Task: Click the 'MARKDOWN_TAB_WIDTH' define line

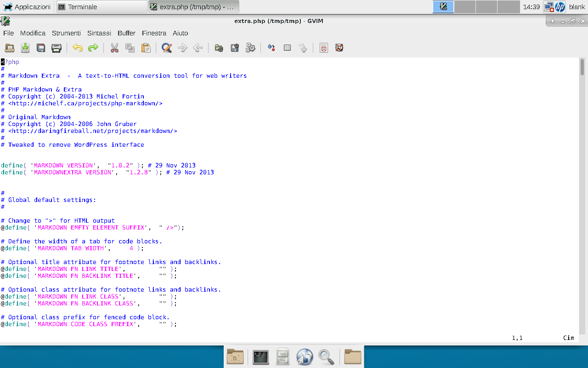Action: (73, 248)
